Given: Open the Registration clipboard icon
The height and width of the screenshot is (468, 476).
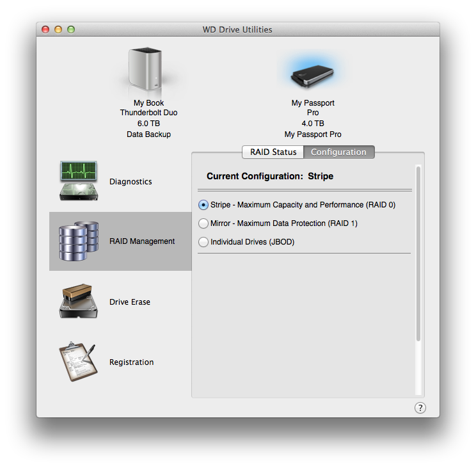Looking at the screenshot, I should (78, 361).
